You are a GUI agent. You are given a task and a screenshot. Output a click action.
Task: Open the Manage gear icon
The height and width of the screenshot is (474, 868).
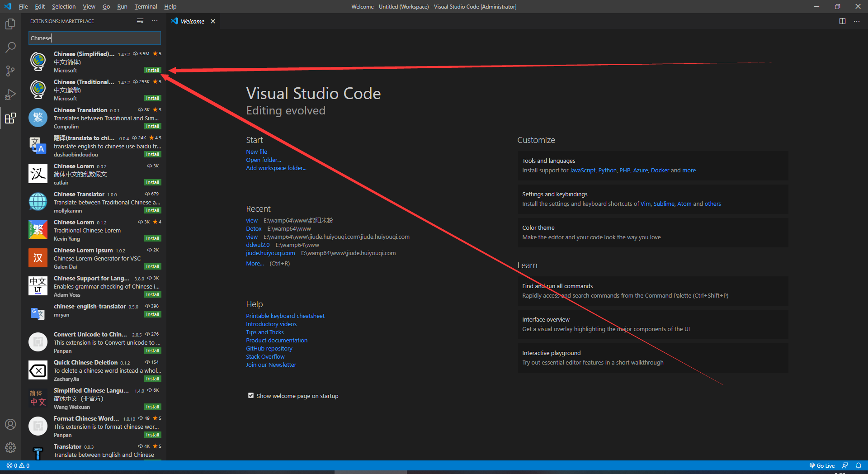click(10, 448)
